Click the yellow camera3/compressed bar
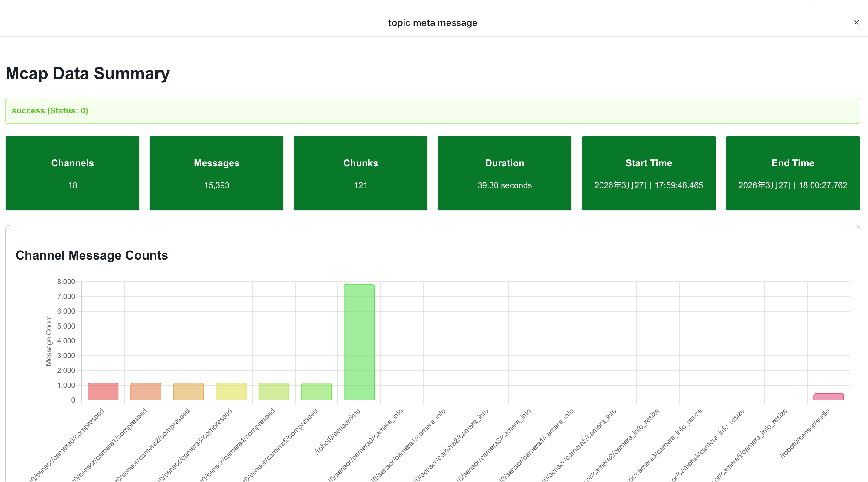Image resolution: width=868 pixels, height=482 pixels. click(231, 392)
